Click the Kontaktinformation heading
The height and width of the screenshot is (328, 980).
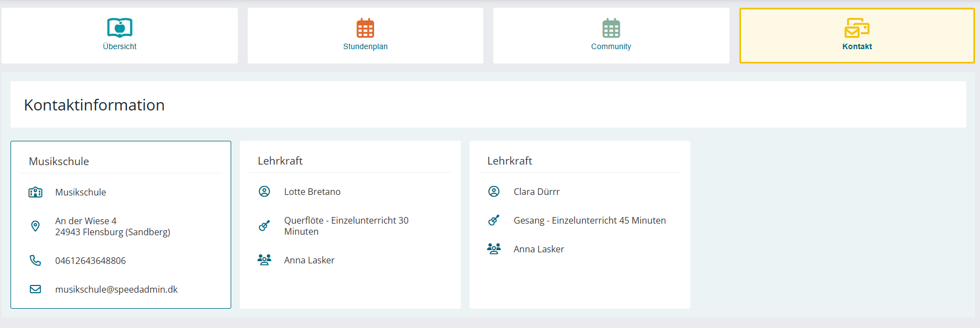coord(94,105)
